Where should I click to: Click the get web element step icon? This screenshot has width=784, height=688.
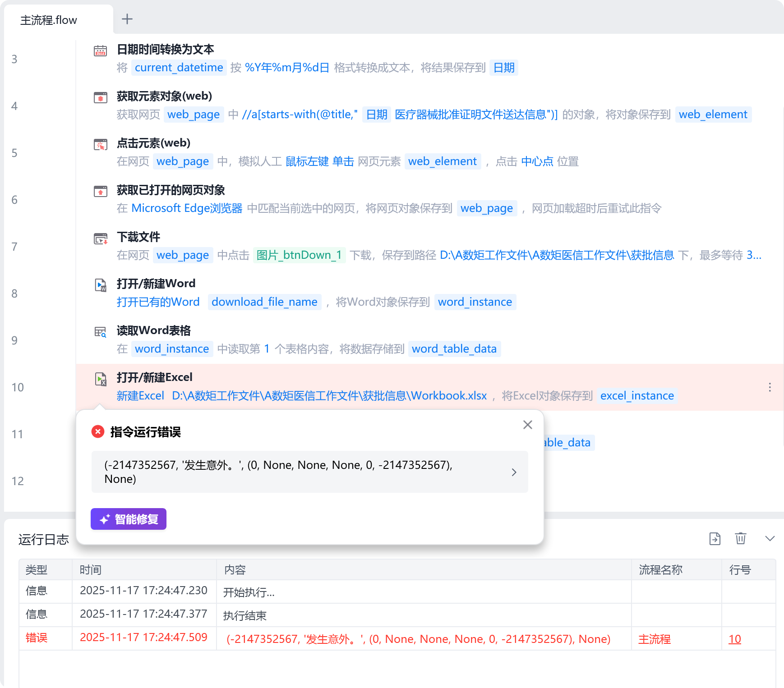[100, 97]
